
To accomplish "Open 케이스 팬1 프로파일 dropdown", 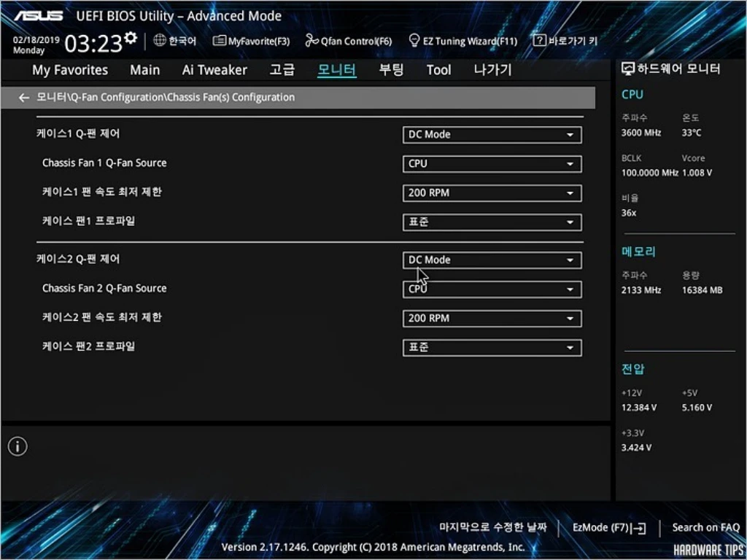I will point(492,222).
